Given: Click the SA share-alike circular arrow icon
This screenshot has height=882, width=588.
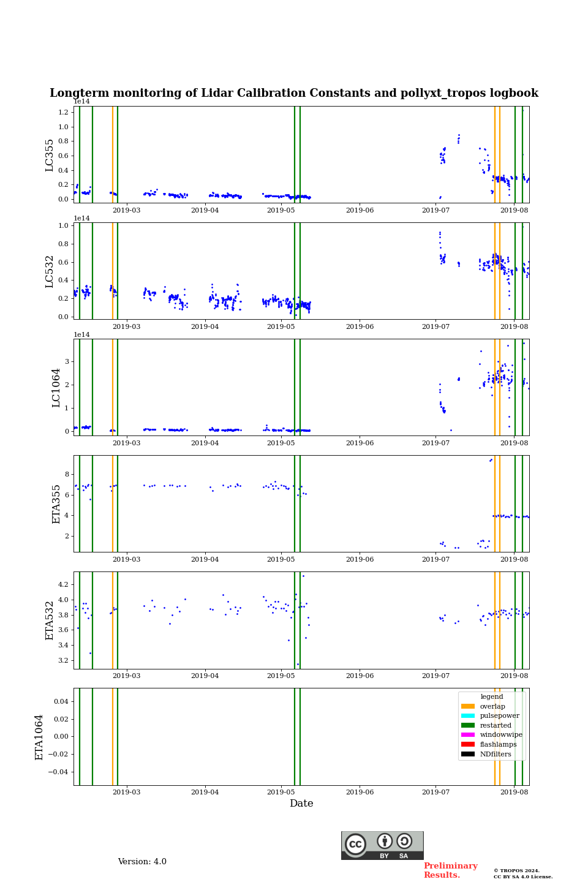Looking at the screenshot, I should coord(404,841).
